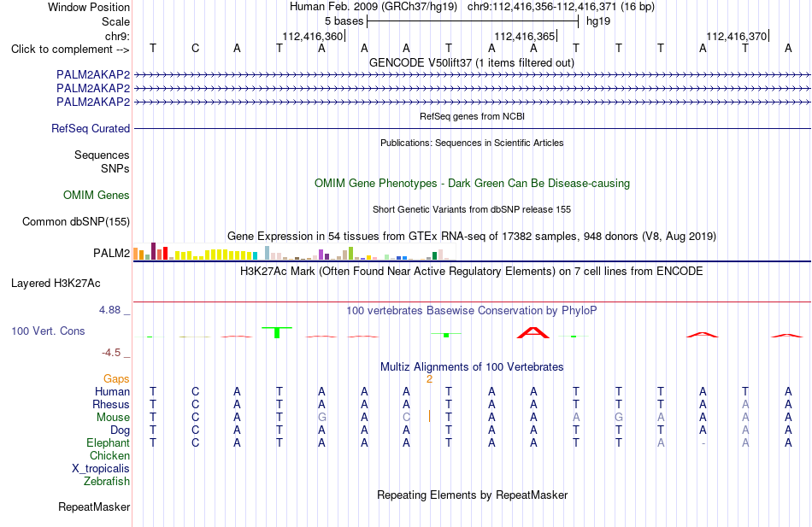Click the Common dbSNP(155) track label
Image resolution: width=812 pixels, height=527 pixels.
(x=76, y=221)
